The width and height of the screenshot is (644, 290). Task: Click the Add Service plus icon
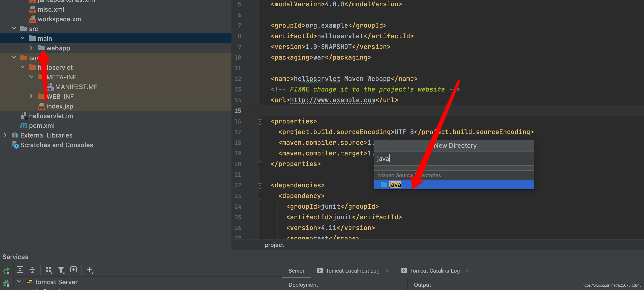pos(90,270)
